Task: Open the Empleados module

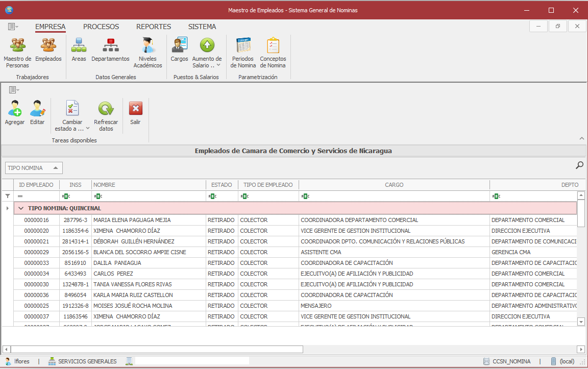Action: 48,50
